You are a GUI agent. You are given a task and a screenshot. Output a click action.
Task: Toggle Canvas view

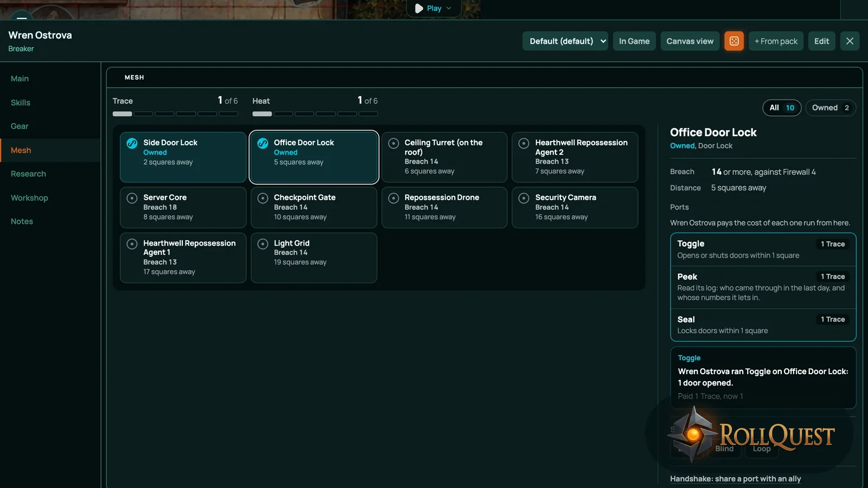690,41
